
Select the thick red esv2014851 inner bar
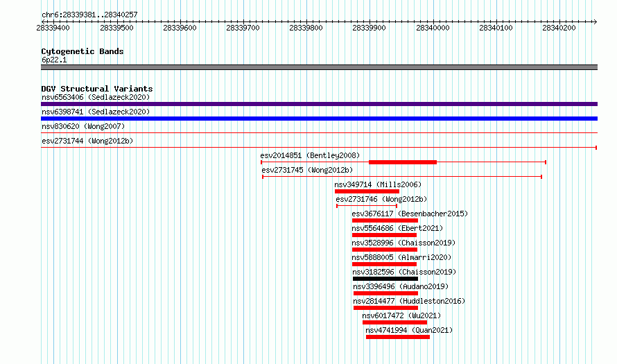click(403, 162)
